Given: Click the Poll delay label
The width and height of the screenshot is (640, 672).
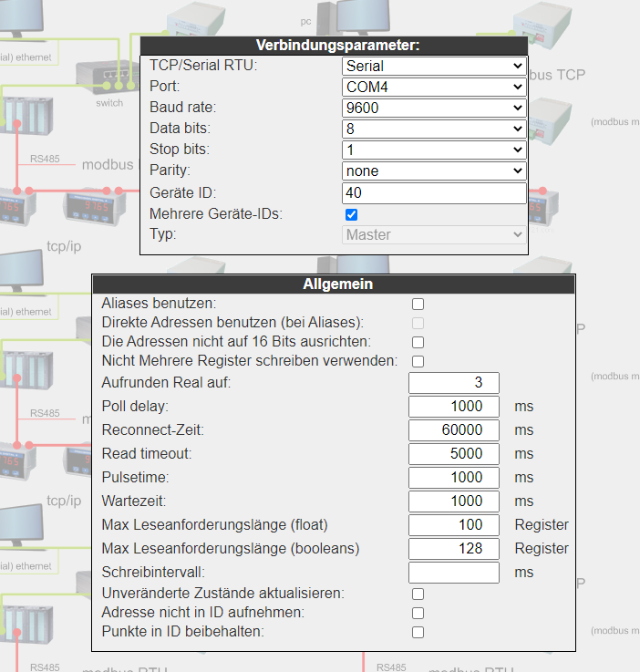Looking at the screenshot, I should 135,406.
